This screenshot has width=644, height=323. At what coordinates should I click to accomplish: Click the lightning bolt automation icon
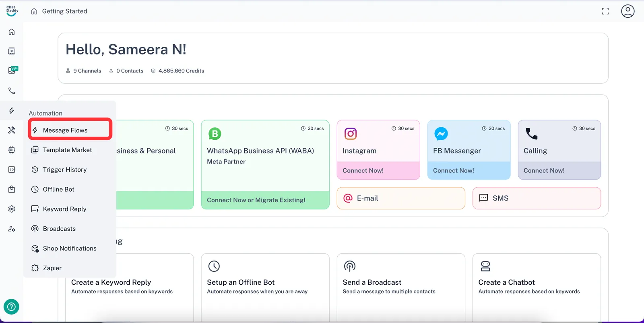coord(12,110)
